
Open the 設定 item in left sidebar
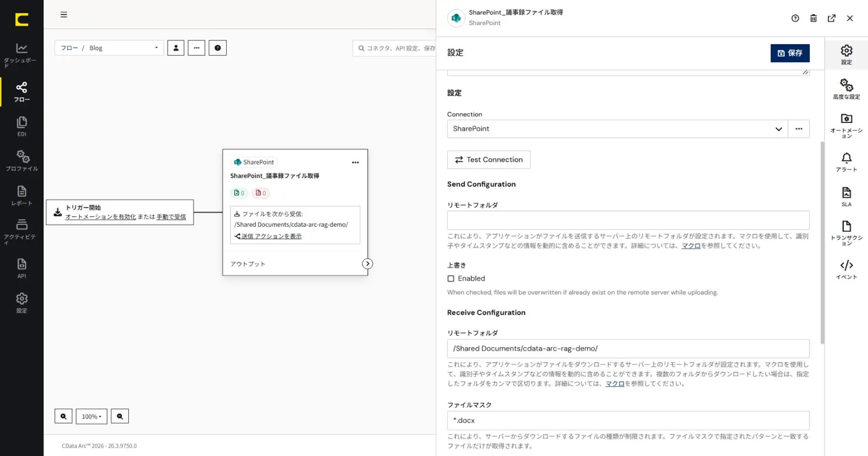(x=22, y=303)
